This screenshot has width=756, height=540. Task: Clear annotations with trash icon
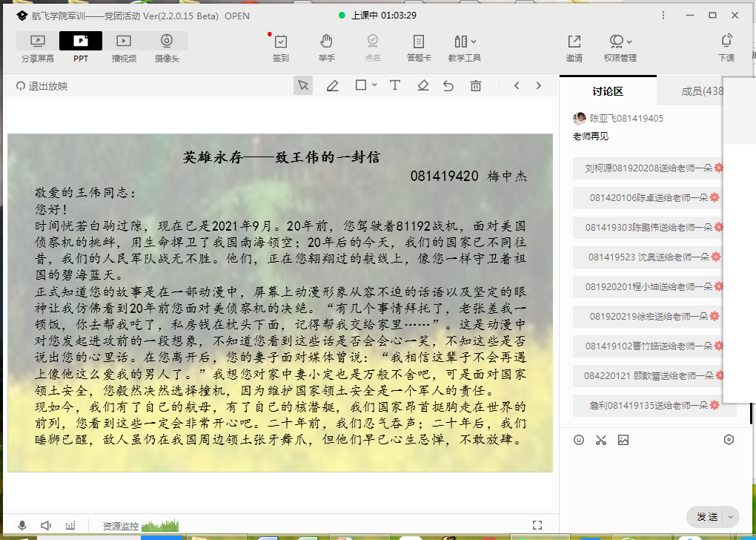click(476, 86)
